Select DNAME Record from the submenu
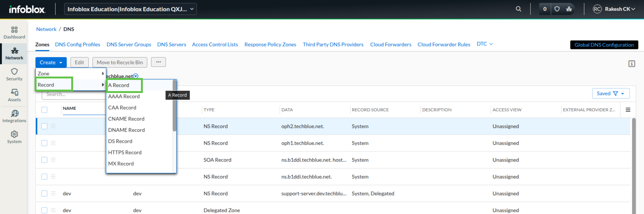 point(139,130)
